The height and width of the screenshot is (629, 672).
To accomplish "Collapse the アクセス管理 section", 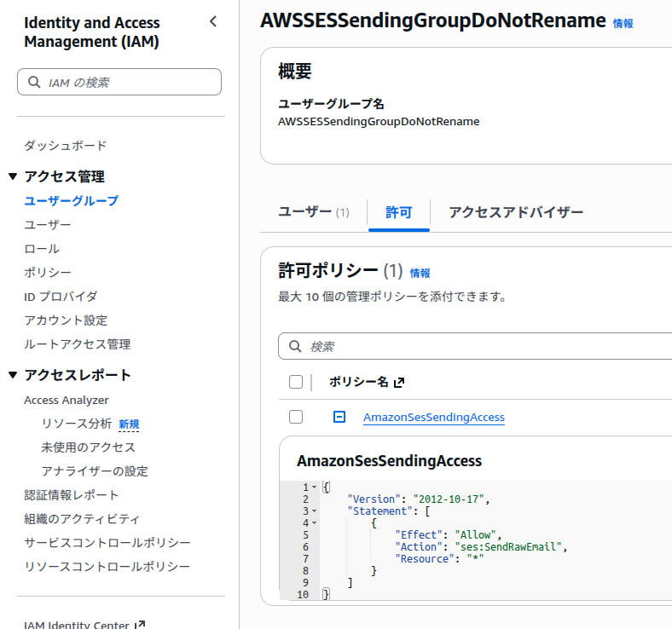I will [x=13, y=176].
